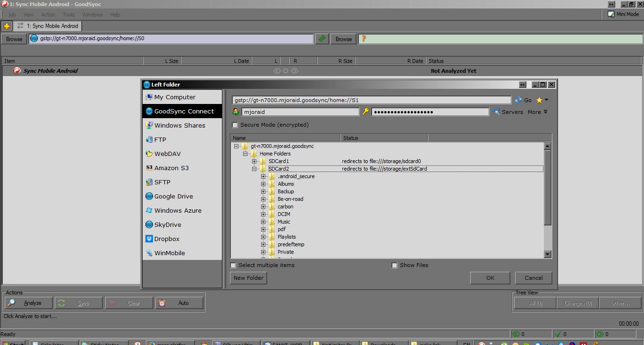
Task: Expand the SDCard1 folder
Action: coord(254,161)
